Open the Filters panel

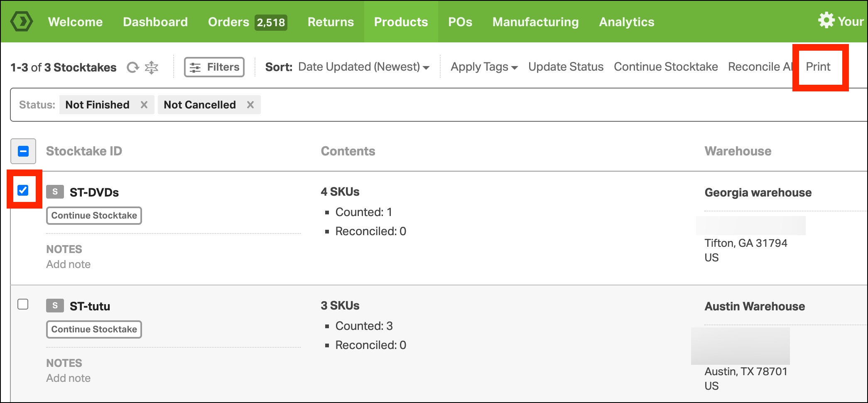(214, 67)
